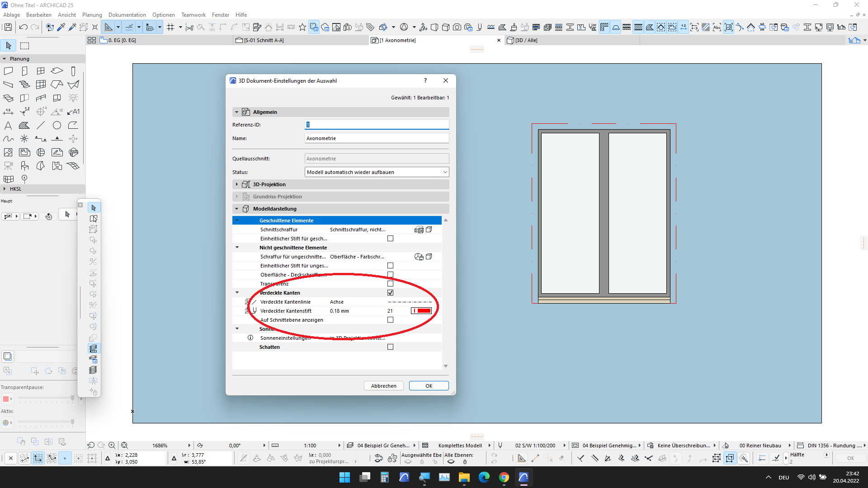Select the Arrow tool in toolbox

pyautogui.click(x=9, y=46)
